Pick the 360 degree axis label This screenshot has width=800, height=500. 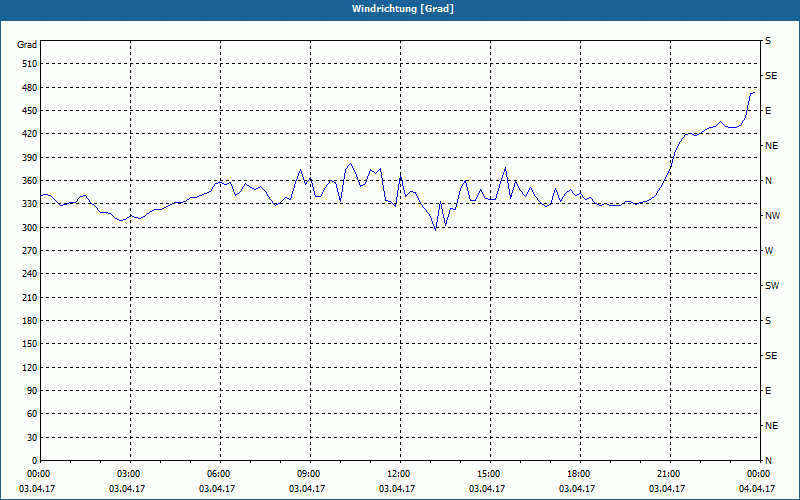(30, 181)
